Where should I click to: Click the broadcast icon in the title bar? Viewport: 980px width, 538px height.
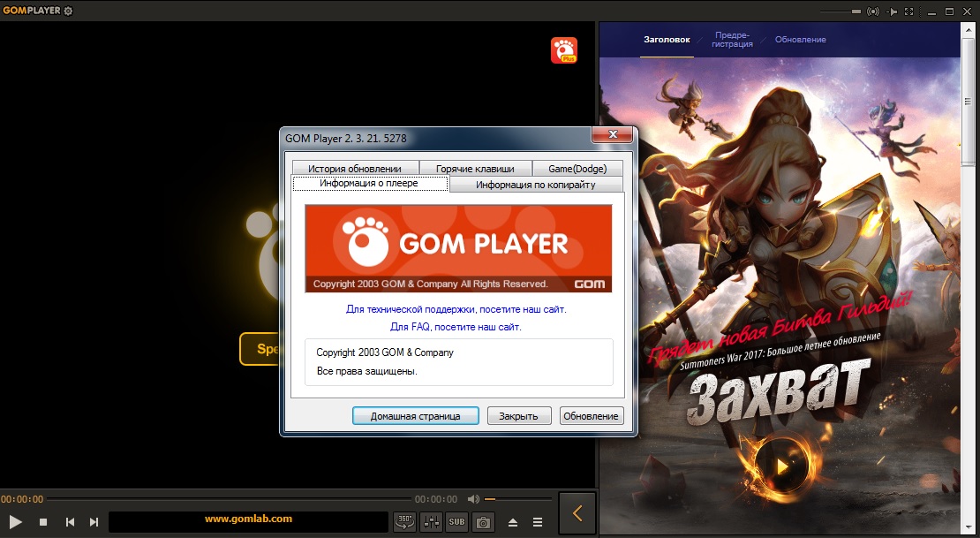tap(874, 11)
